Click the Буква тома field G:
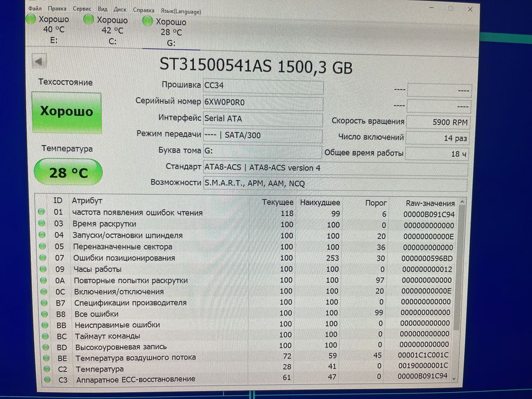This screenshot has width=532, height=399. [262, 151]
